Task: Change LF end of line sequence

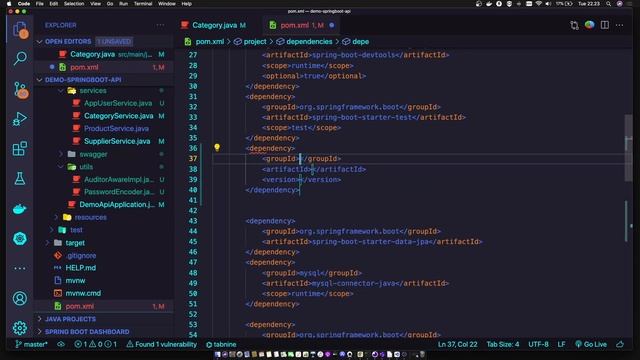Action: coord(561,344)
